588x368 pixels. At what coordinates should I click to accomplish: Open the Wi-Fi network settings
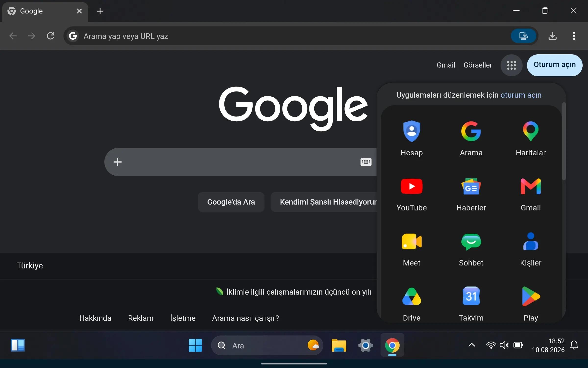point(491,345)
